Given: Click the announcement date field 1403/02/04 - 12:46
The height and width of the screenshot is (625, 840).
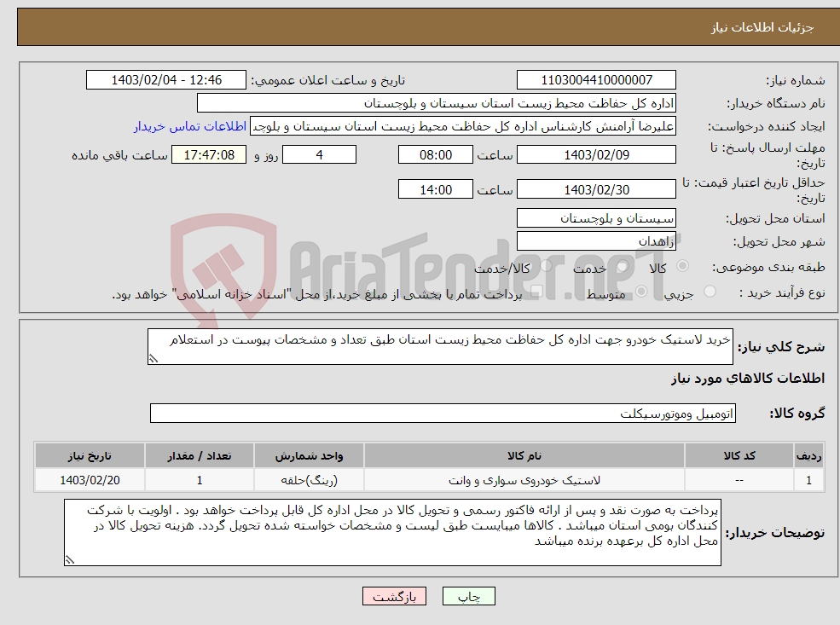Looking at the screenshot, I should click(166, 80).
